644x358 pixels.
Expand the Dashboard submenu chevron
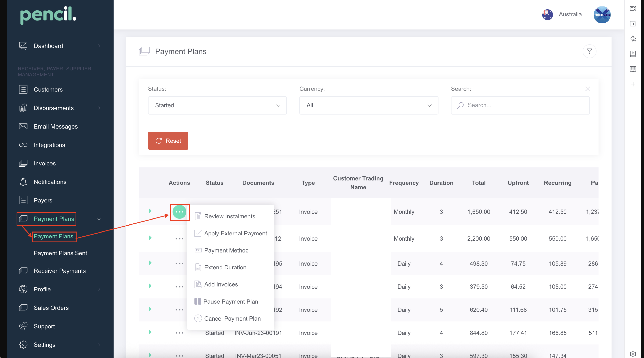point(99,46)
